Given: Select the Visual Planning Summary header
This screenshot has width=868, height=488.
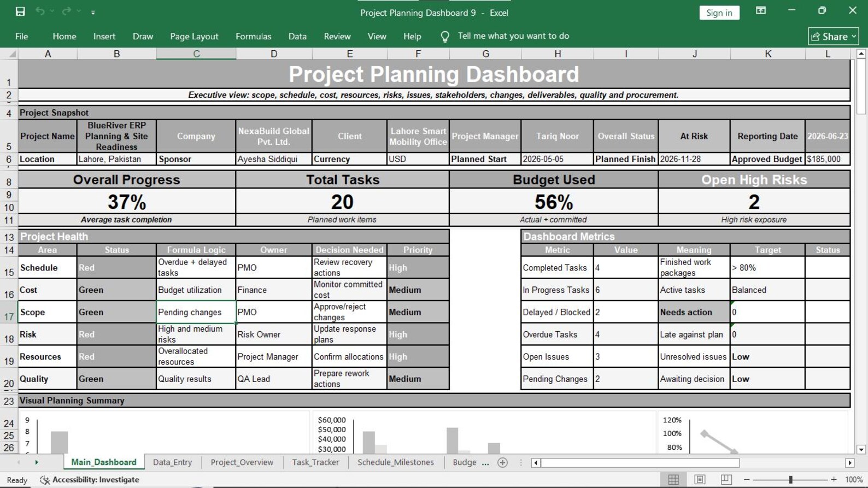Looking at the screenshot, I should click(434, 401).
